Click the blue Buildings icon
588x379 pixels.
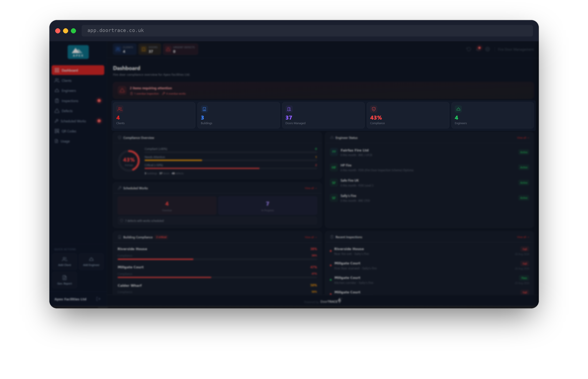pyautogui.click(x=204, y=109)
